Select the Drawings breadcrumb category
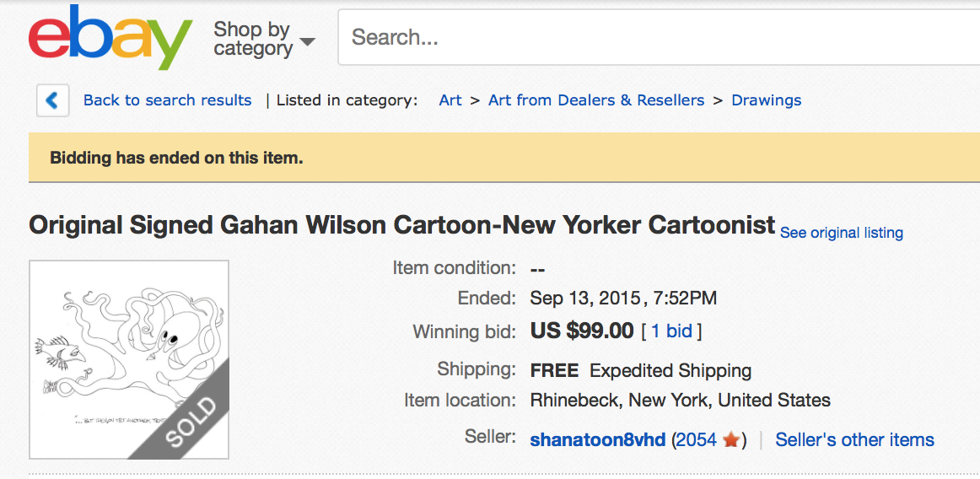The height and width of the screenshot is (479, 980). click(766, 100)
